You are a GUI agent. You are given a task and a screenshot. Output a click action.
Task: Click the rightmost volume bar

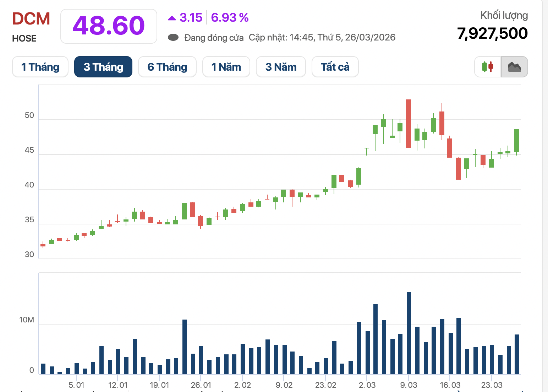[517, 354]
